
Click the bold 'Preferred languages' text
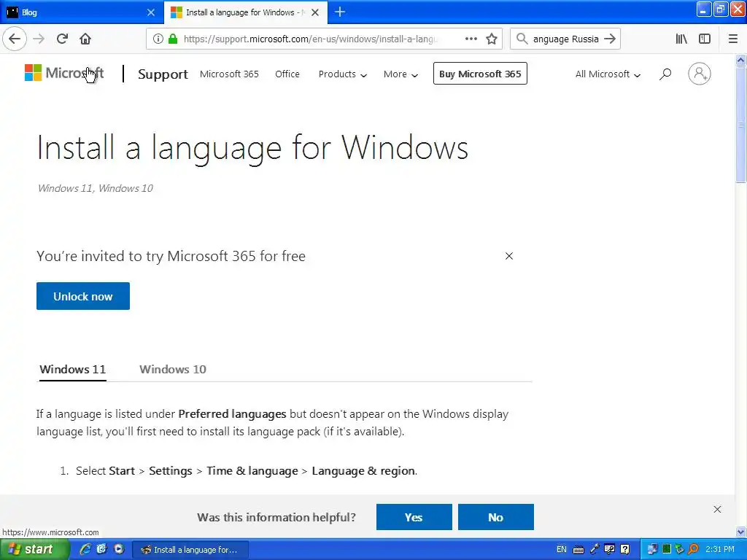[232, 414]
